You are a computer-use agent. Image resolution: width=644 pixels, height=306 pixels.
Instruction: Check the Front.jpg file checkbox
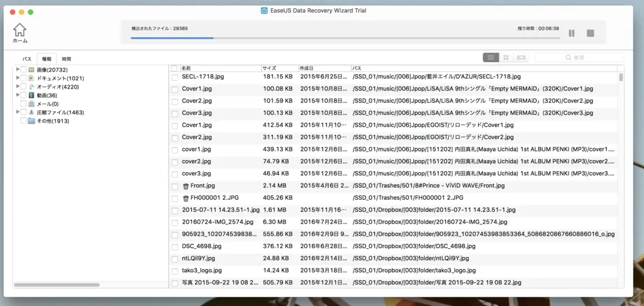coord(175,186)
